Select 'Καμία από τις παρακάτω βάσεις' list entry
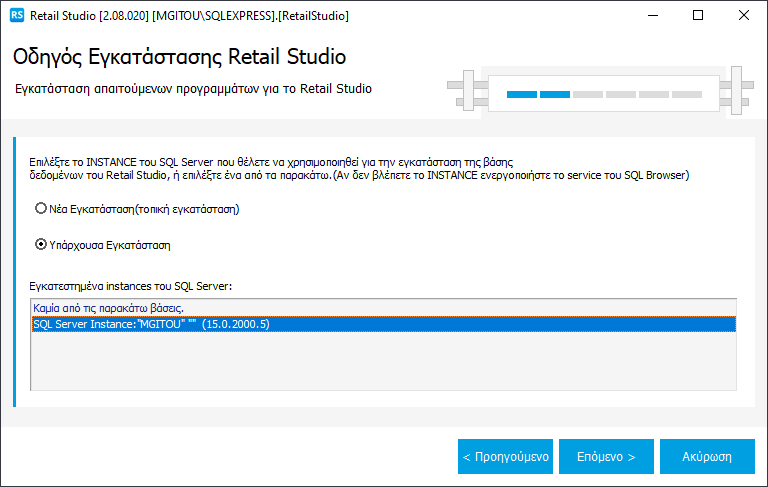 tap(108, 307)
